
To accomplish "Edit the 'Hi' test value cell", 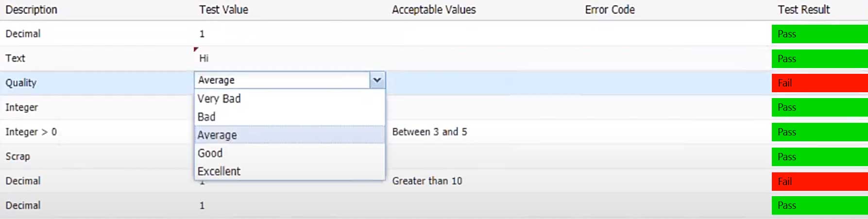I will 204,59.
